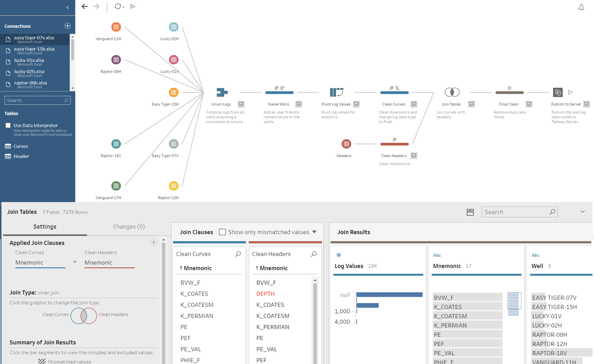This screenshot has width=594, height=364.
Task: Toggle Use Data Interpreter checkbox
Action: (x=8, y=125)
